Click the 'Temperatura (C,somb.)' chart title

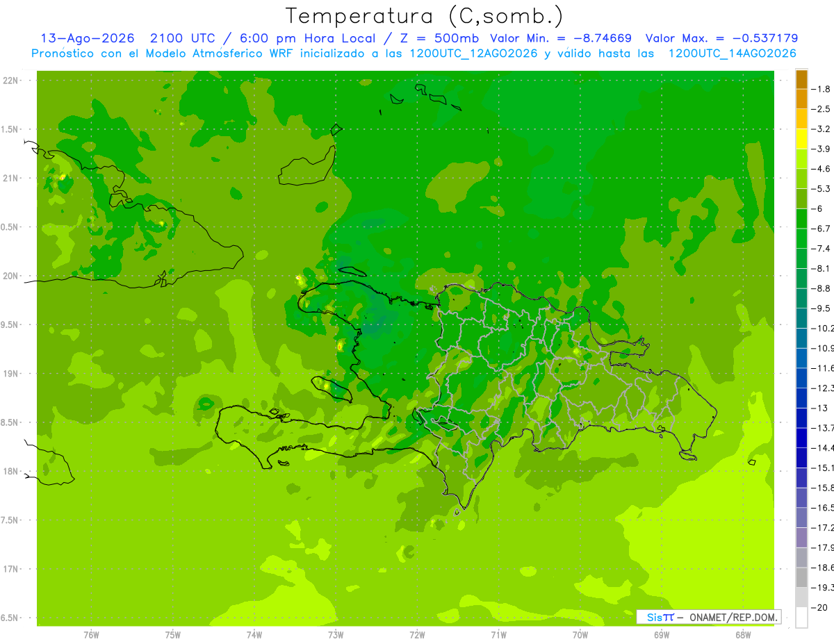(424, 16)
